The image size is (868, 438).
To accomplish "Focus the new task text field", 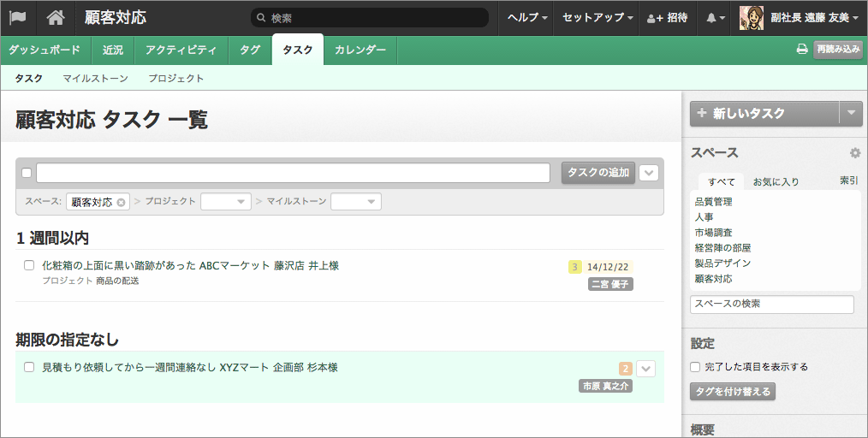I will coord(294,173).
